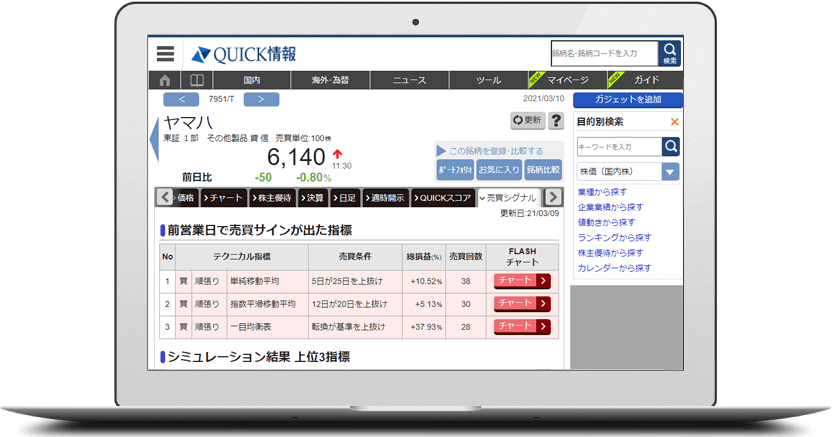Go to next stock code arrow
834x437 pixels.
tap(261, 99)
